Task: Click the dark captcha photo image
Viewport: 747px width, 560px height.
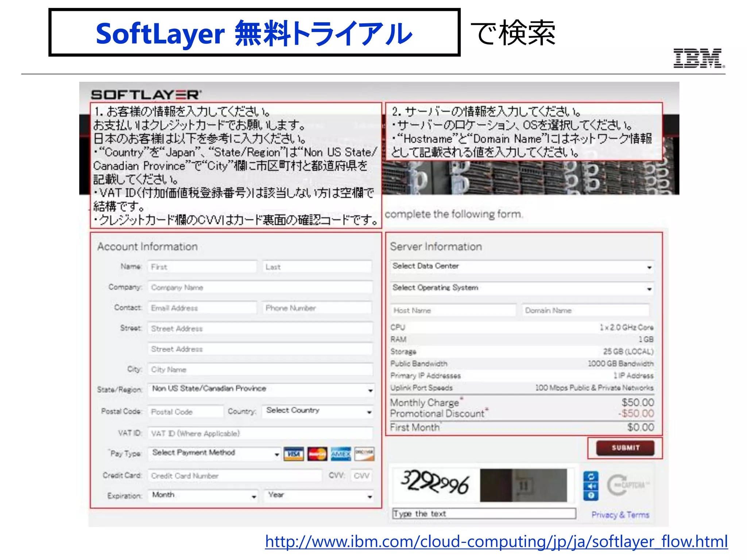Action: (523, 485)
